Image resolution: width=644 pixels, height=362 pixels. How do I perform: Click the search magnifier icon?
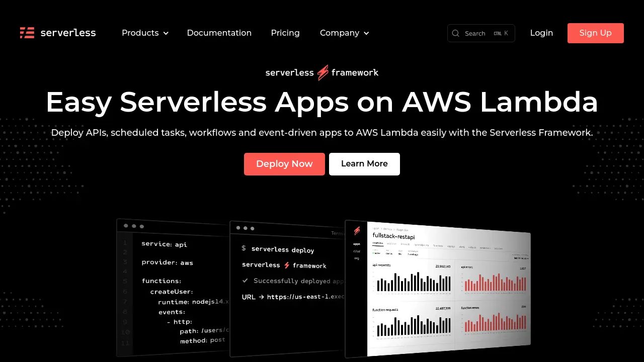tap(456, 33)
